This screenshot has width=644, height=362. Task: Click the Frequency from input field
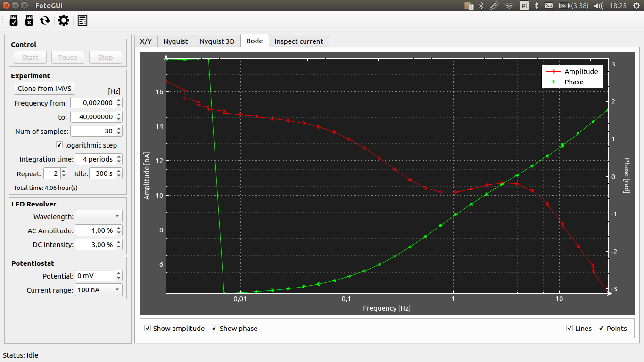point(93,103)
